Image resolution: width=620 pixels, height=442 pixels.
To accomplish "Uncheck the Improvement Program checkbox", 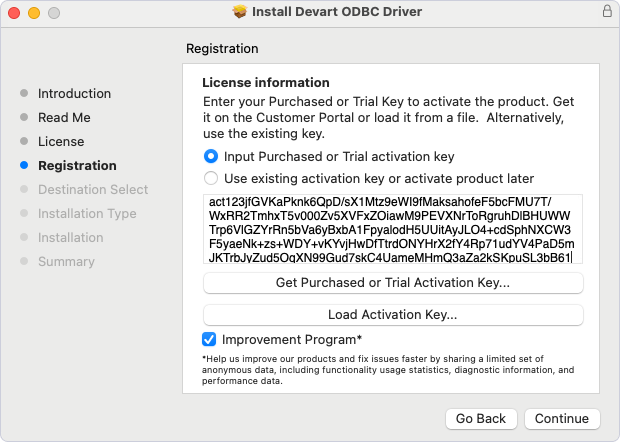I will (209, 339).
